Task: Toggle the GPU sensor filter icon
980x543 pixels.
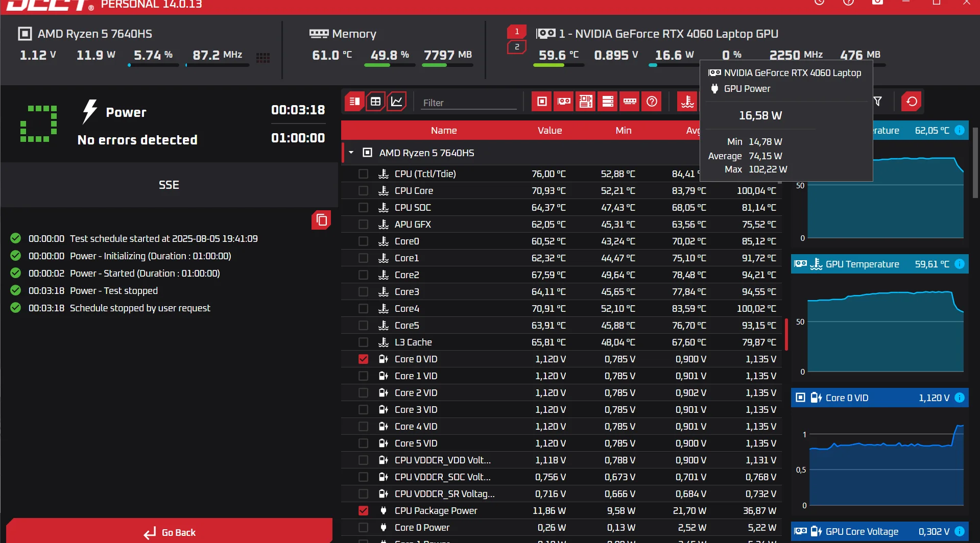Action: 564,102
